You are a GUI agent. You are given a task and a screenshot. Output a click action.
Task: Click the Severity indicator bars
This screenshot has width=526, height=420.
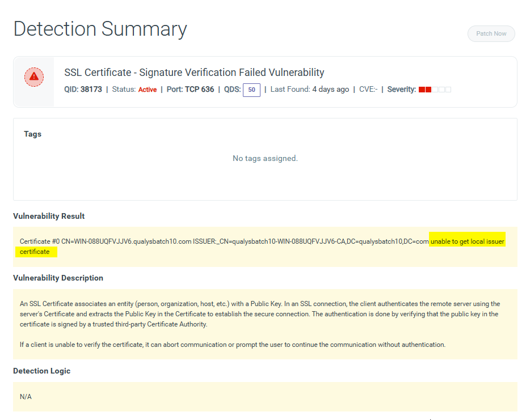point(434,89)
